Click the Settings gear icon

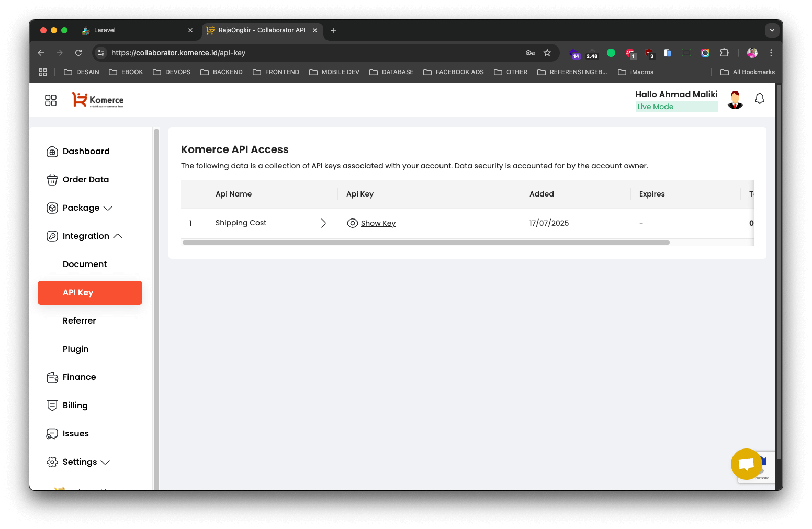[52, 462]
